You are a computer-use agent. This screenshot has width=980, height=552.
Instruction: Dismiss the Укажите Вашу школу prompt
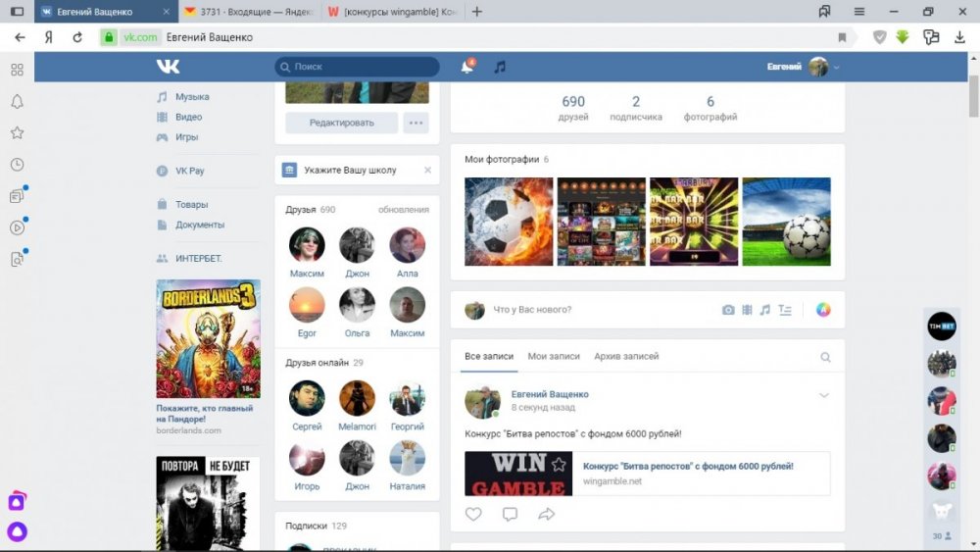point(427,170)
